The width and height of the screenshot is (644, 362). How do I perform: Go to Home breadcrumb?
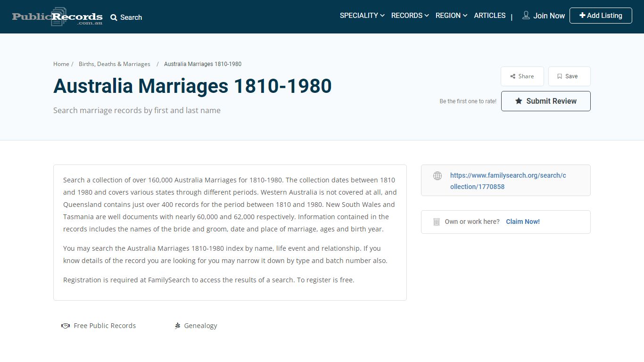click(61, 64)
